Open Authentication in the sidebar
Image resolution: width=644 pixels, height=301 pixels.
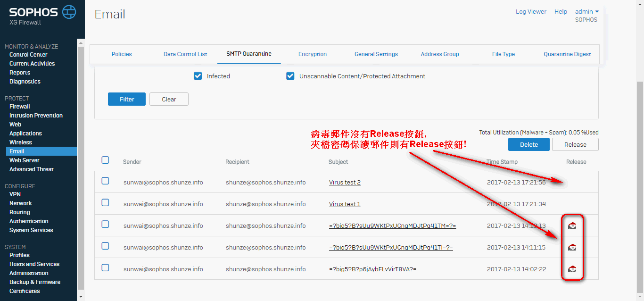point(29,221)
